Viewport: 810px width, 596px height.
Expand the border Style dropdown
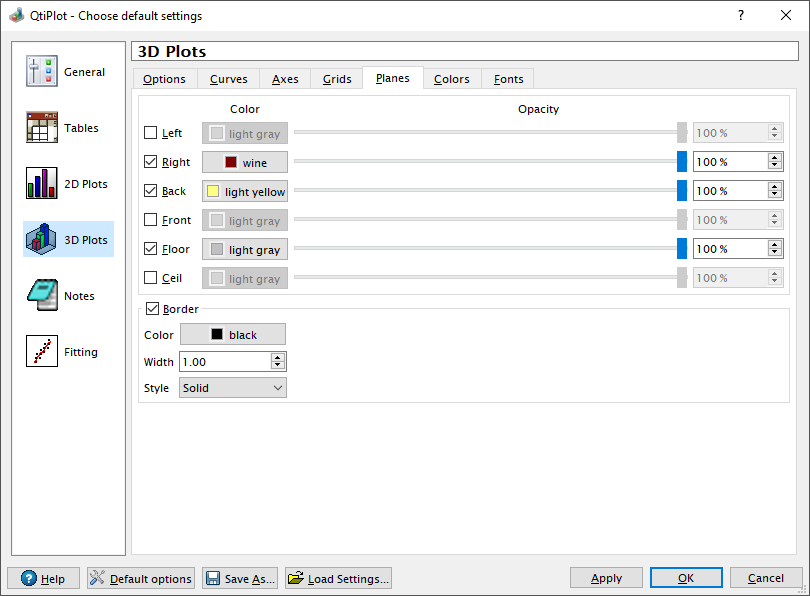pyautogui.click(x=232, y=387)
